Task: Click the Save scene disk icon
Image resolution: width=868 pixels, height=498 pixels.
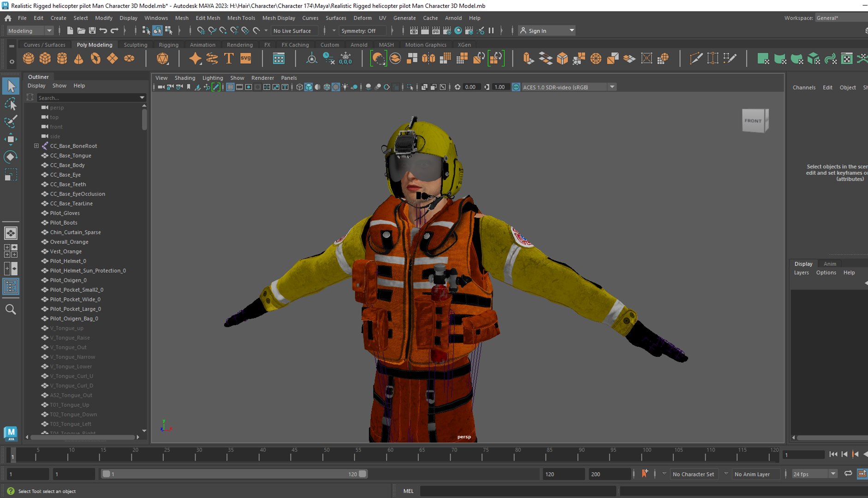Action: click(92, 30)
